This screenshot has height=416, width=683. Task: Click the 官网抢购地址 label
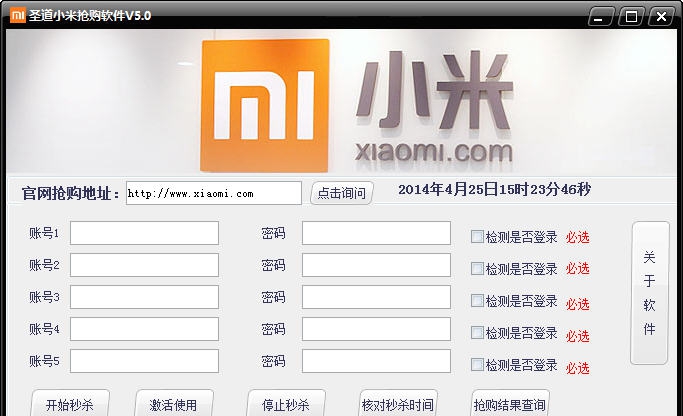71,193
